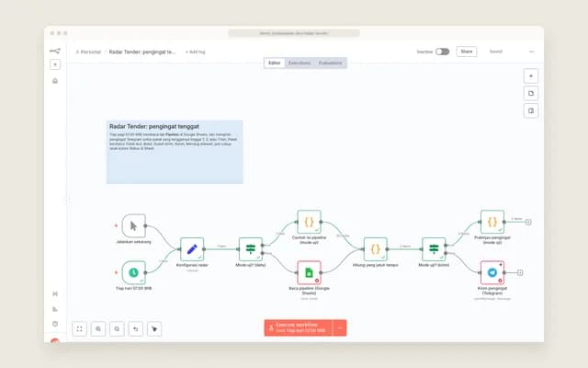Switch to the Evaluations tab

tap(330, 63)
